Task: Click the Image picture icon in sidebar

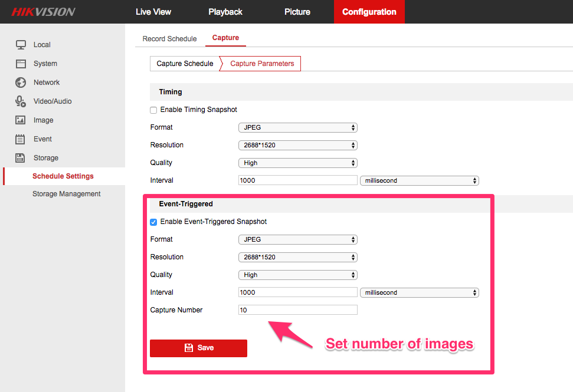Action: pyautogui.click(x=21, y=120)
